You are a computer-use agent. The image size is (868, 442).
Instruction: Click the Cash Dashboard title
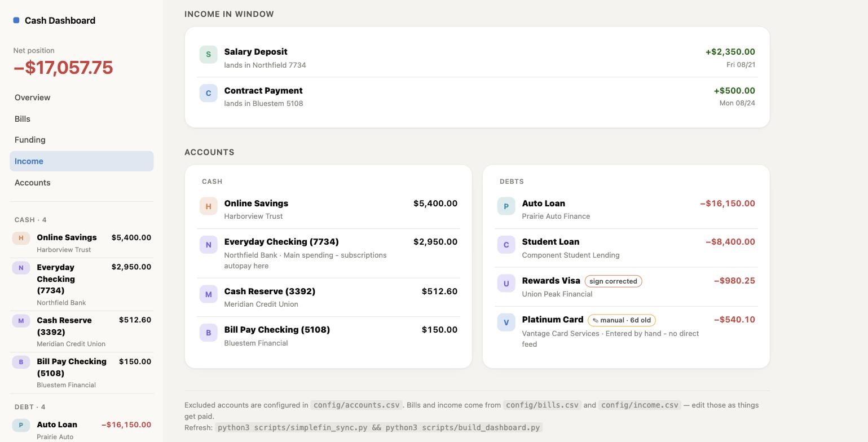click(60, 20)
